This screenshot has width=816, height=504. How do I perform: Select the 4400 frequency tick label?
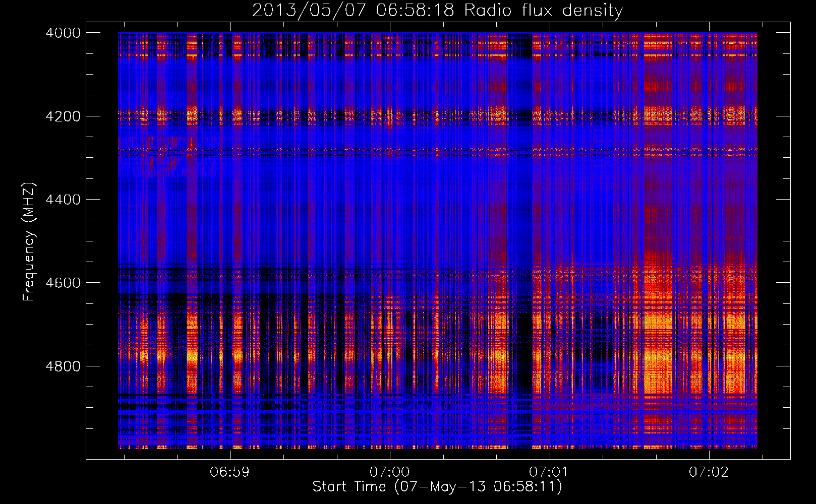coord(63,200)
